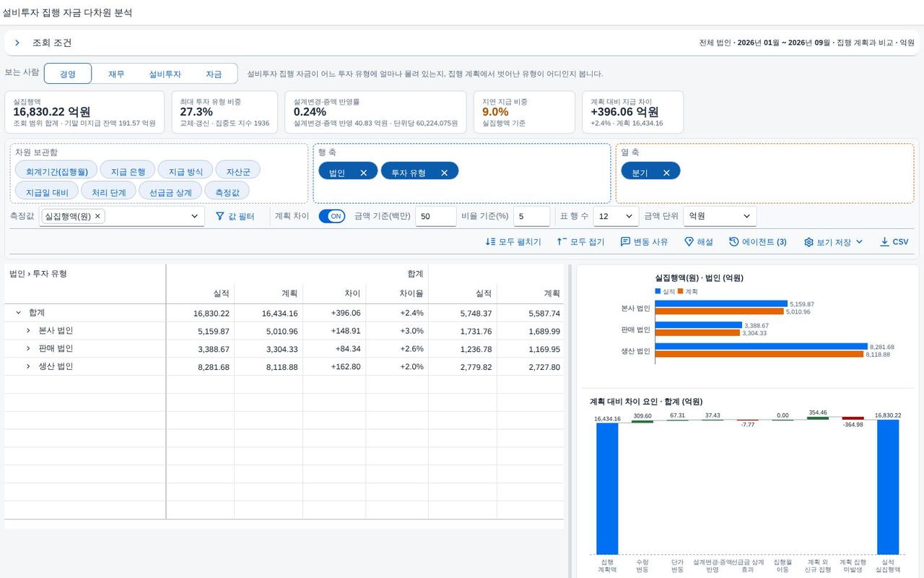Remove 법인 chip from row axis
924x578 pixels.
(x=364, y=173)
